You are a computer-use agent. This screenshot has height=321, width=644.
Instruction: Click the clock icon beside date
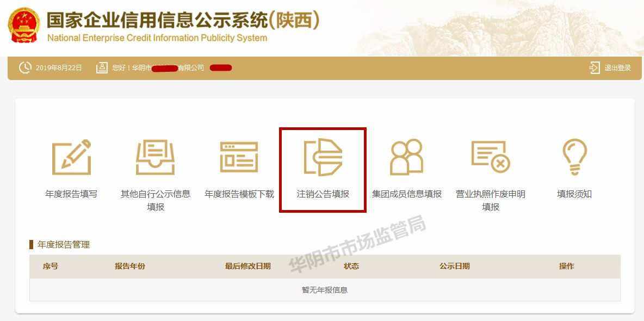click(26, 68)
